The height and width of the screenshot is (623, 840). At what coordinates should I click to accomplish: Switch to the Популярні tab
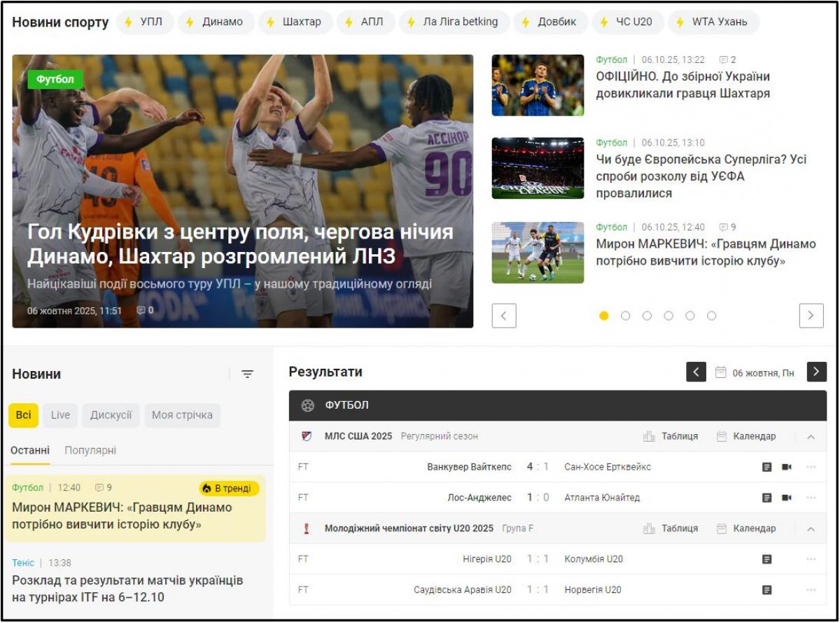90,451
